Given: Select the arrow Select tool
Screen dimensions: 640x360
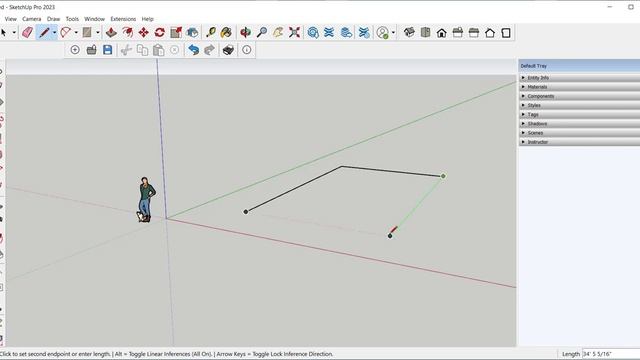Looking at the screenshot, I should click(4, 32).
